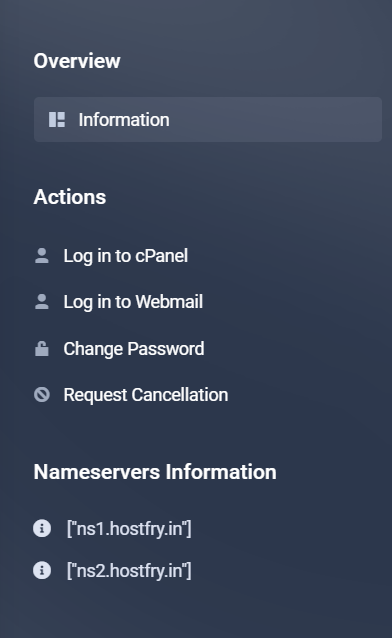The height and width of the screenshot is (638, 392).
Task: Click the word Cancellation in Request Cancellation
Action: click(x=180, y=395)
